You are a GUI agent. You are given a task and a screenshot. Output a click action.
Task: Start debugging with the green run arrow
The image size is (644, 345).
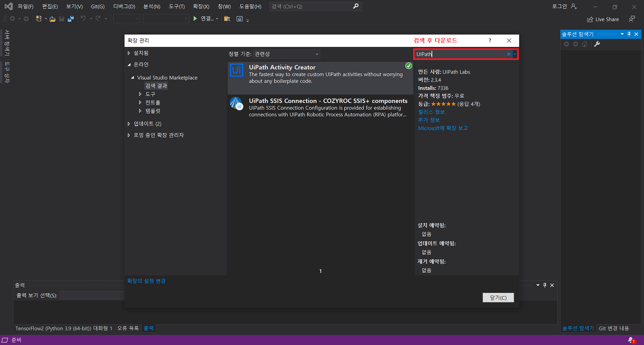(x=195, y=19)
